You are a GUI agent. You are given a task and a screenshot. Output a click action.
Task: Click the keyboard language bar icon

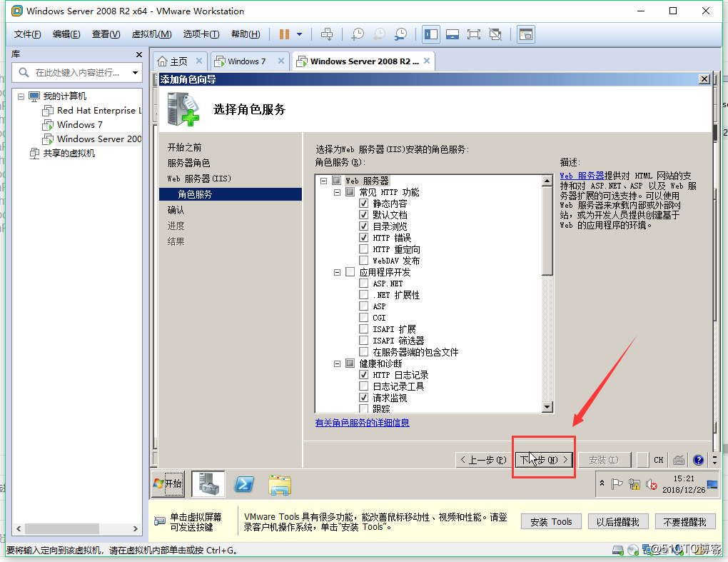[679, 460]
